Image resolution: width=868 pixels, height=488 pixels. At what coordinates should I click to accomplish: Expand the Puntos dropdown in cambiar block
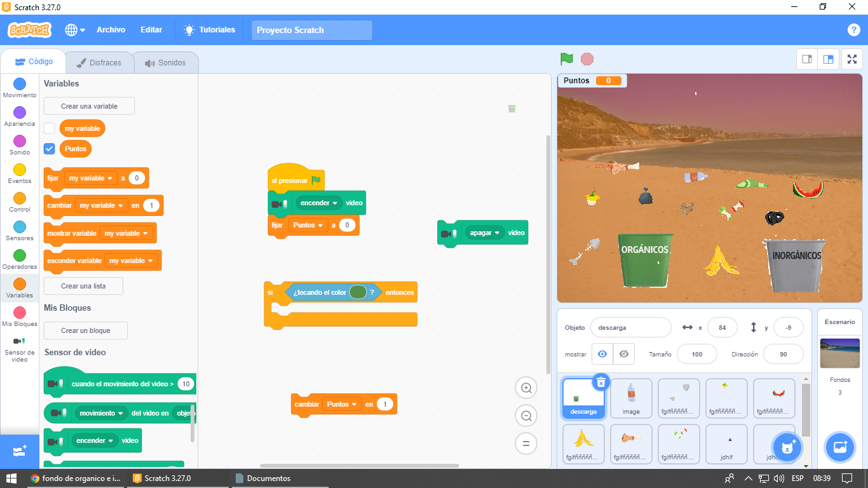pyautogui.click(x=342, y=404)
